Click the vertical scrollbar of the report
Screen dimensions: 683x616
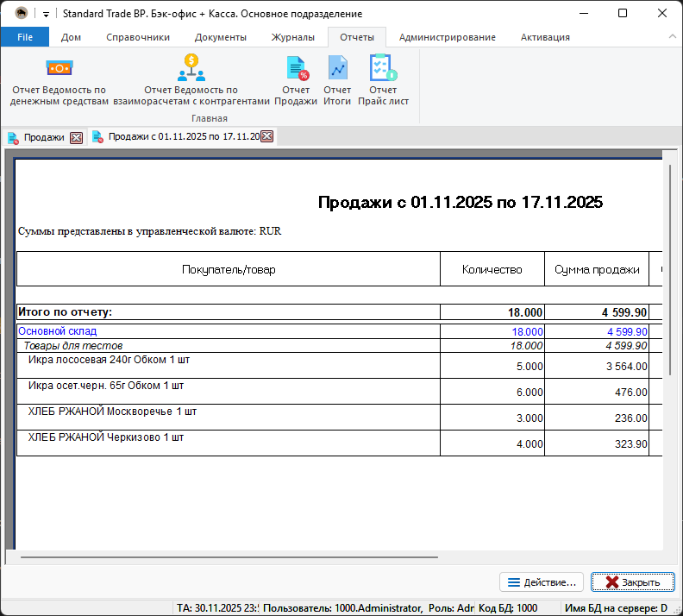click(x=670, y=270)
